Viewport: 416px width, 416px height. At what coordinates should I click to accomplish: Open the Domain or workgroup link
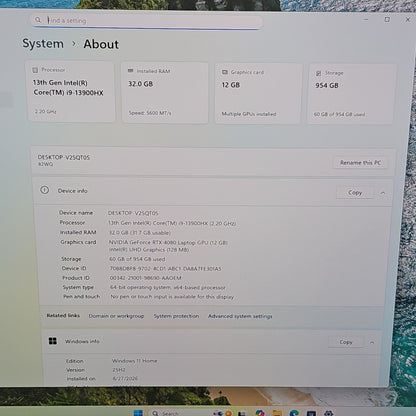pos(116,316)
